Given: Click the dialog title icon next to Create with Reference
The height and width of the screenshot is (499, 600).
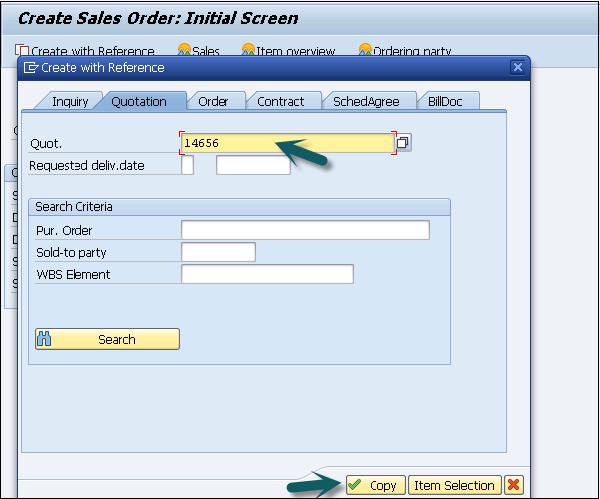Looking at the screenshot, I should 31,68.
